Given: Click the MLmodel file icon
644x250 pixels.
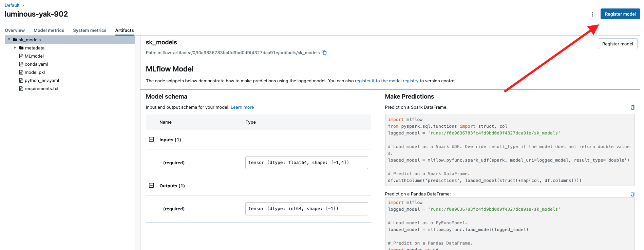Looking at the screenshot, I should [21, 56].
